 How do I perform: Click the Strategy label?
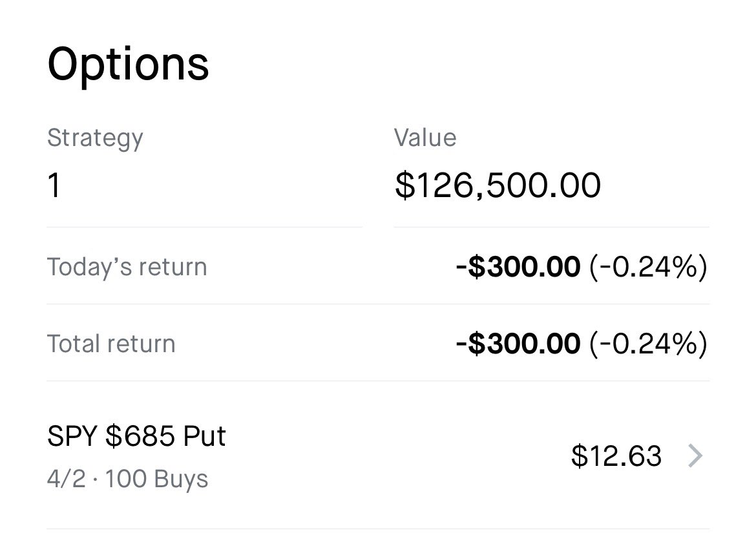[94, 138]
